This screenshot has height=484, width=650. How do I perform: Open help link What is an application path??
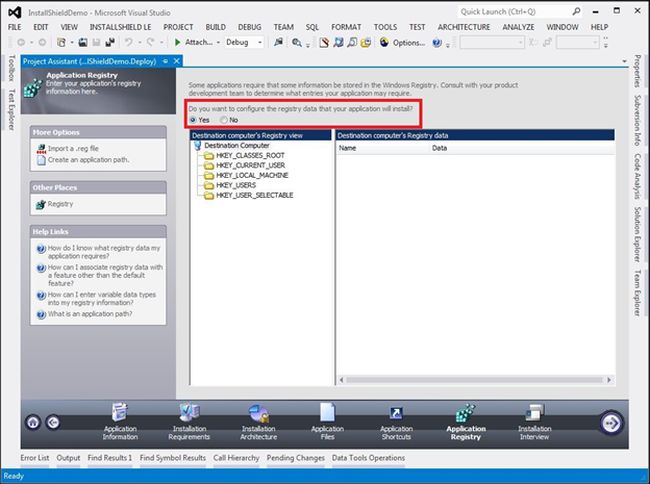click(x=90, y=314)
